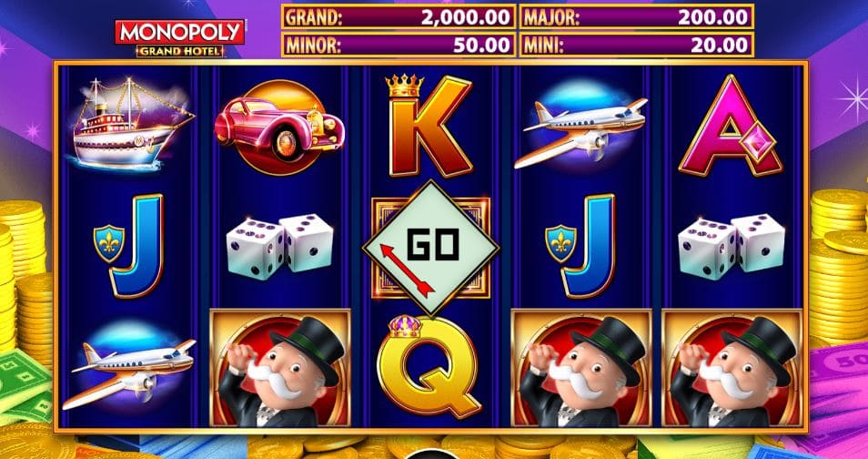
Task: Click the crowned orange K symbol
Action: [x=429, y=126]
